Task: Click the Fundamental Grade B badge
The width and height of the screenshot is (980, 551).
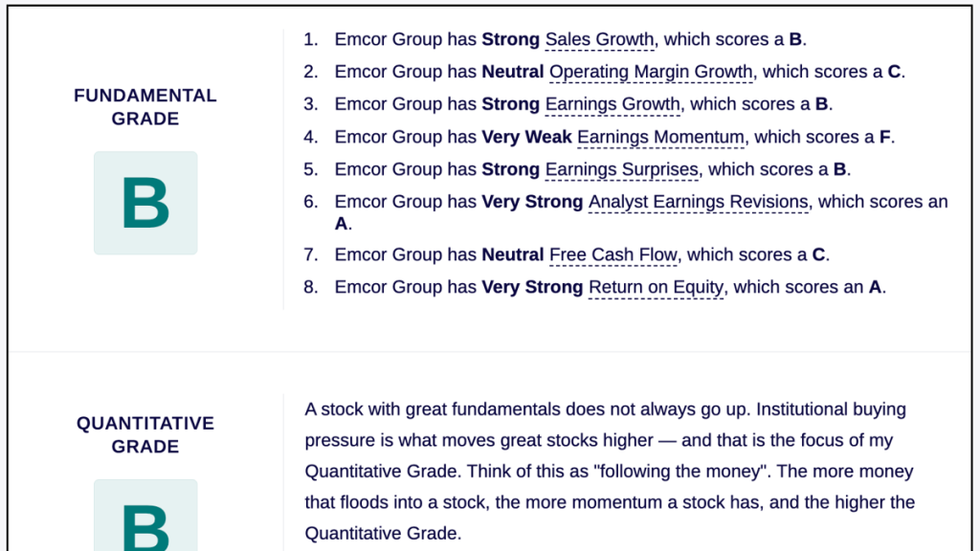Action: click(145, 203)
